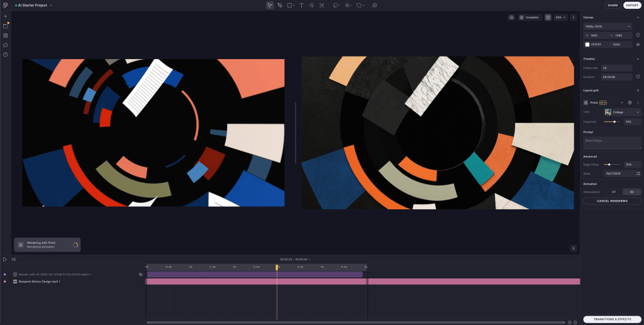Click the plus icon next to Layout grid

coord(638,91)
